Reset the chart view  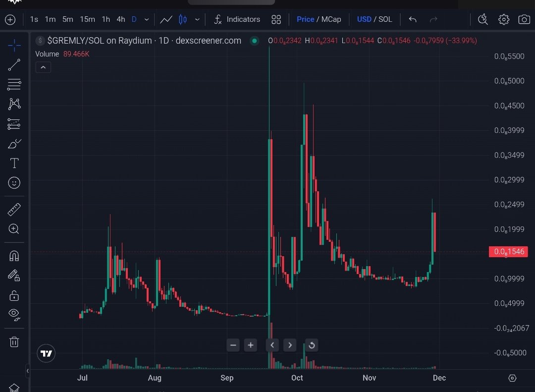coord(312,345)
